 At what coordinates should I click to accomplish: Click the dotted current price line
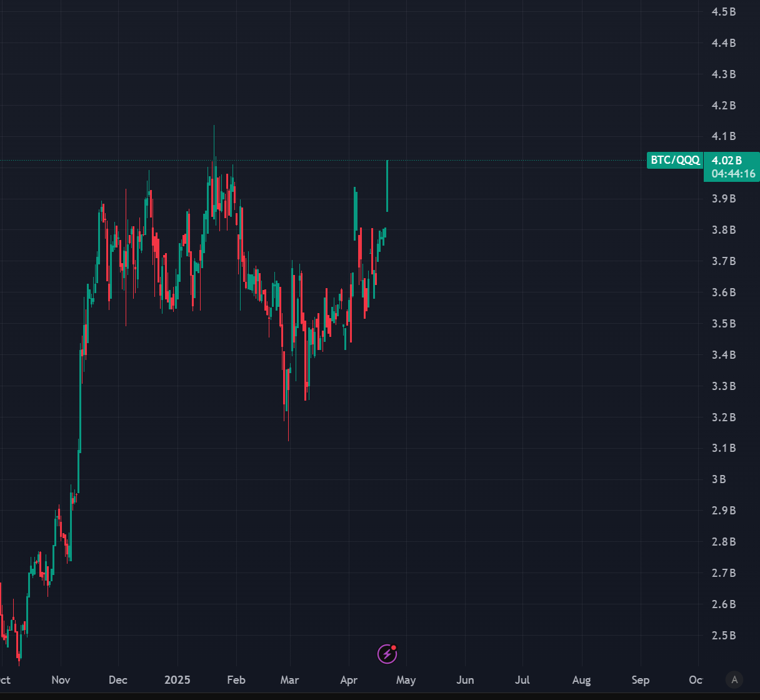coord(323,161)
